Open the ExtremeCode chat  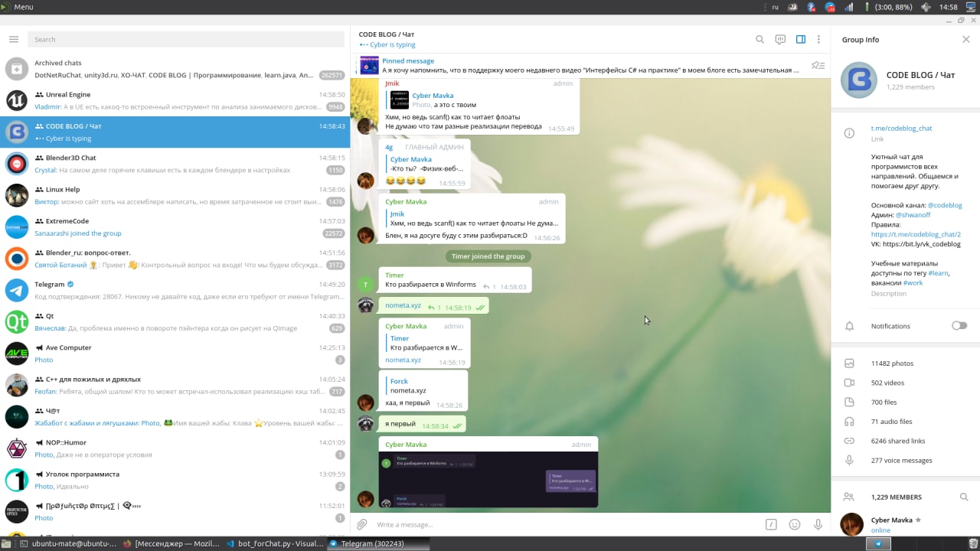(175, 227)
